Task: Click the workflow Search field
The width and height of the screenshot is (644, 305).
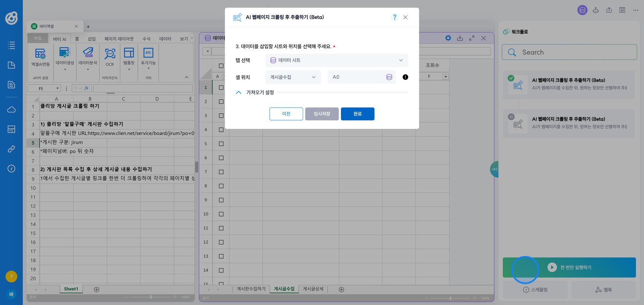Action: 569,52
